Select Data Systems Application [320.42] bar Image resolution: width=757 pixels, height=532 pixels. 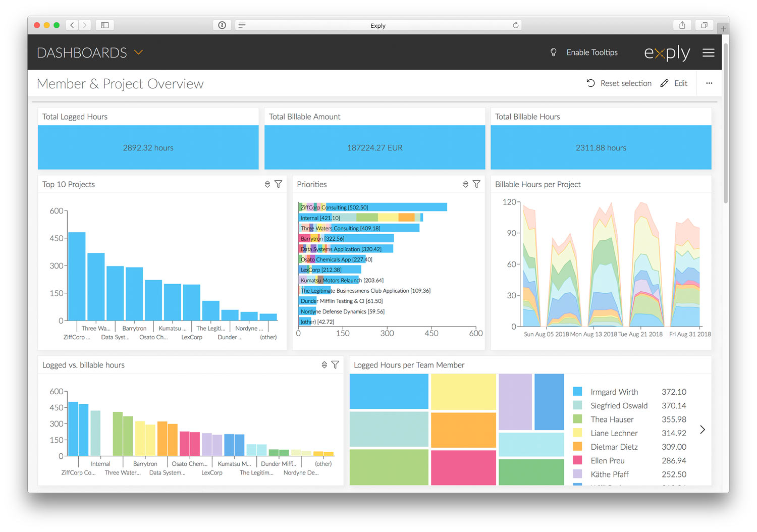346,249
